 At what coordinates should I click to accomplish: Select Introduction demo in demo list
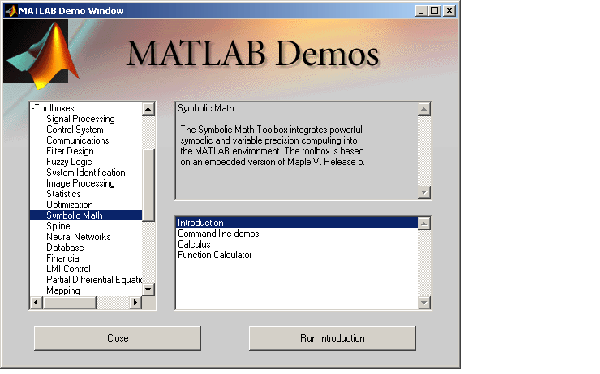pyautogui.click(x=297, y=222)
